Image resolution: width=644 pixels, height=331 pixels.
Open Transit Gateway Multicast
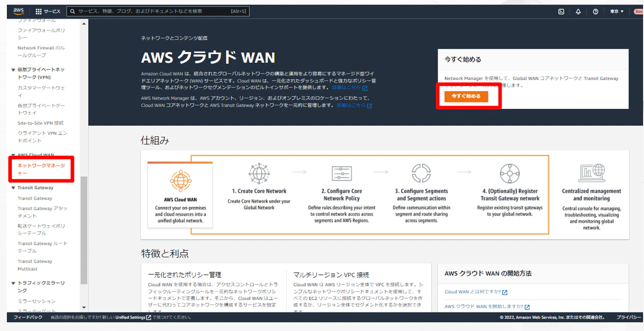(x=35, y=265)
